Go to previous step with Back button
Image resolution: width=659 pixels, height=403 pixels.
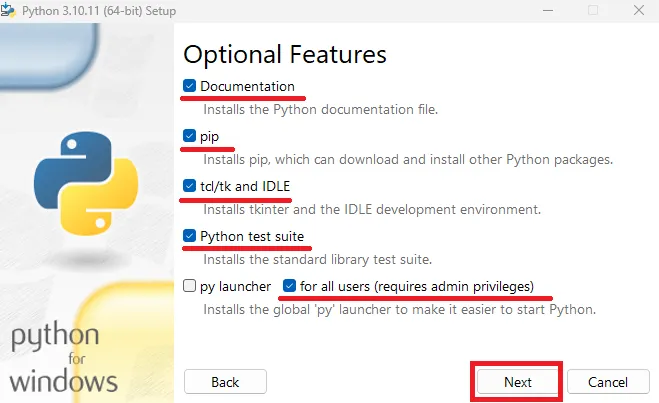225,382
